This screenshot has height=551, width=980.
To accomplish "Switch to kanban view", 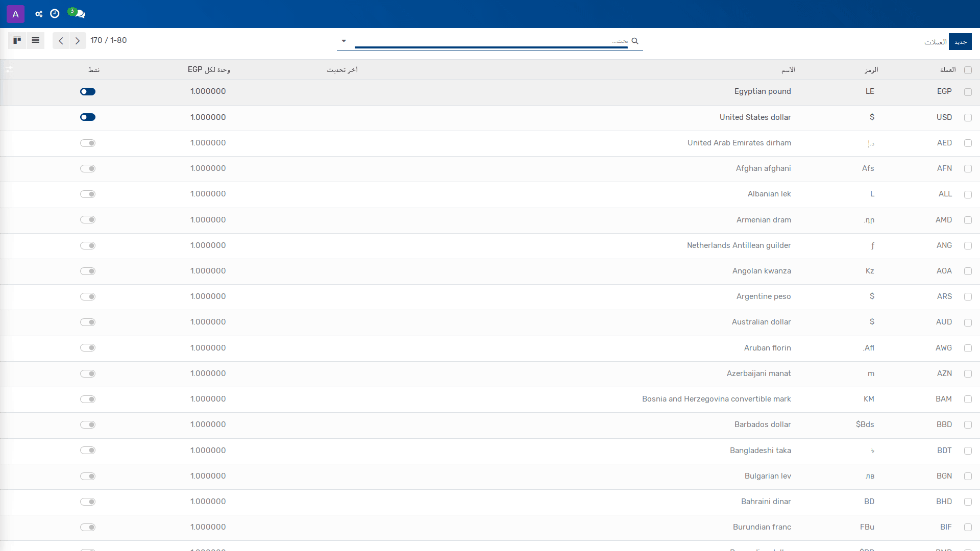I will coord(17,40).
